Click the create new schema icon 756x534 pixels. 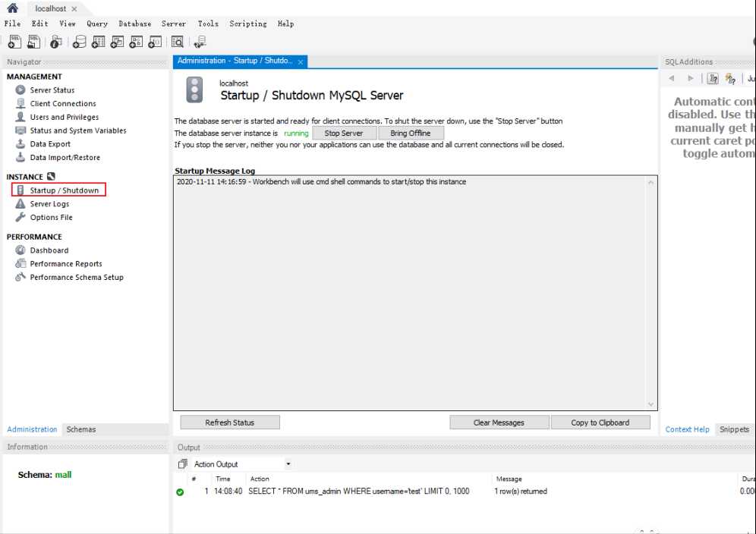(x=79, y=42)
